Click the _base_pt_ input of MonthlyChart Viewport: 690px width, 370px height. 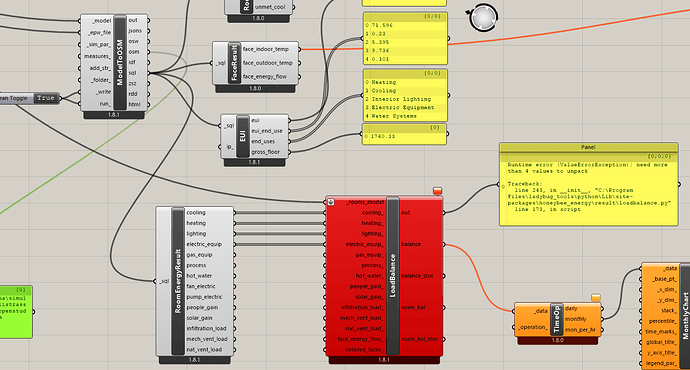pos(665,279)
